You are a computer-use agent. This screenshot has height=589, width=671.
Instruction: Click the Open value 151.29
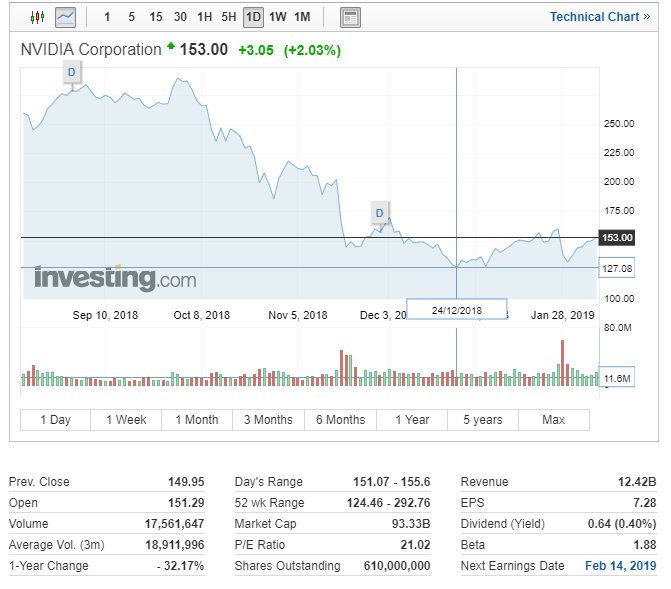[186, 503]
